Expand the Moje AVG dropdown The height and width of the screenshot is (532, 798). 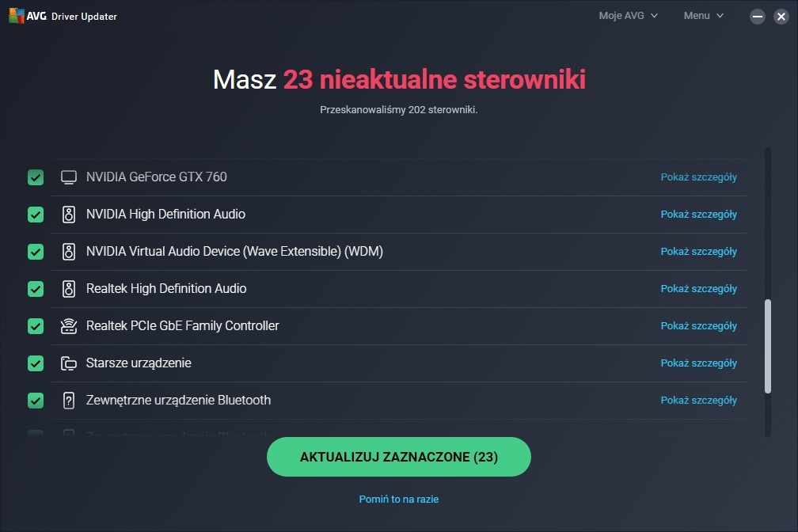tap(628, 16)
